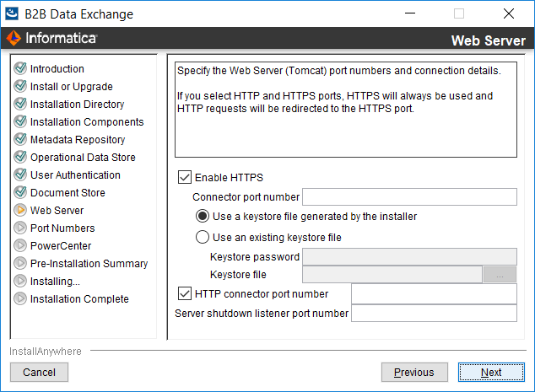
Task: Uncheck the Enable HTTPS checkbox
Action: [185, 177]
